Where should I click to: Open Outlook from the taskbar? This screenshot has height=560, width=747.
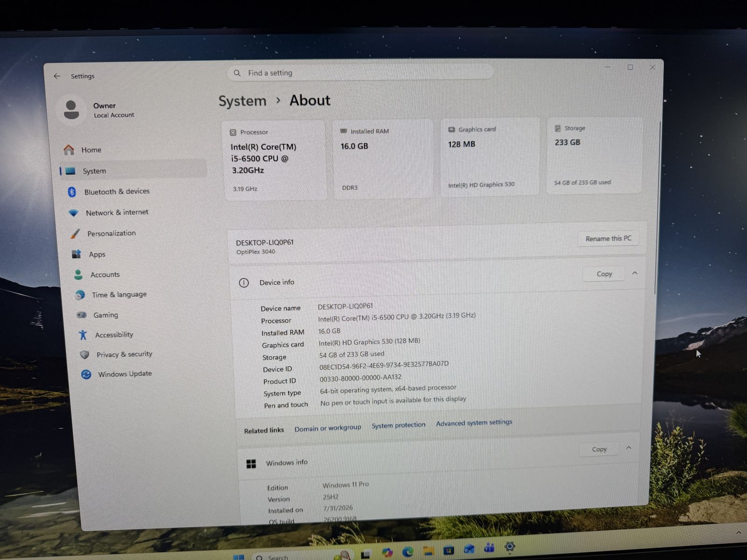469,549
